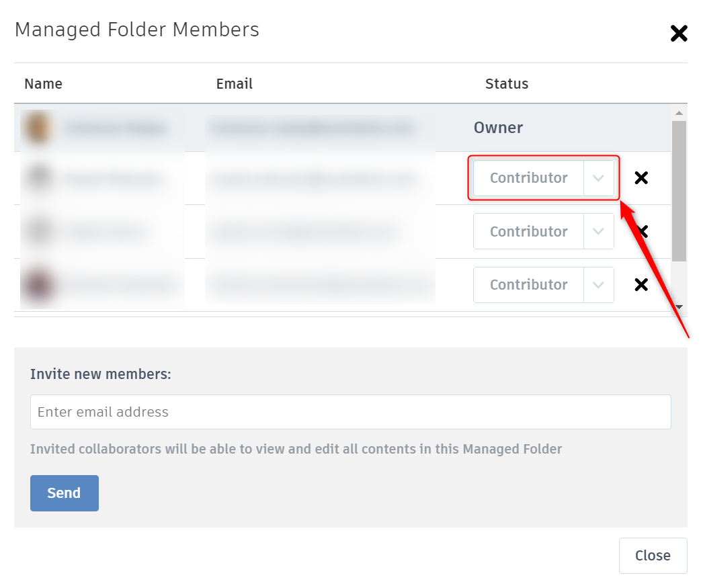The image size is (701, 588).
Task: Select the Name column header
Action: point(43,83)
